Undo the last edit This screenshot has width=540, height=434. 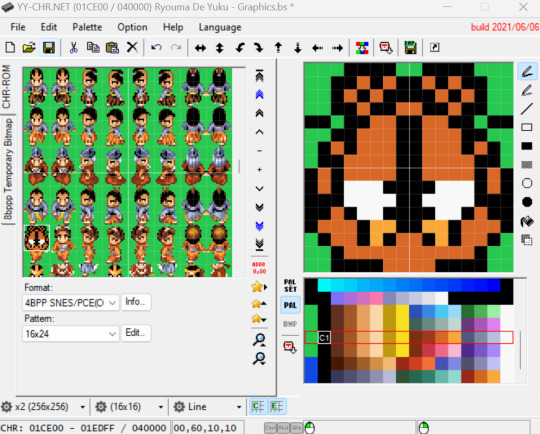[x=156, y=48]
